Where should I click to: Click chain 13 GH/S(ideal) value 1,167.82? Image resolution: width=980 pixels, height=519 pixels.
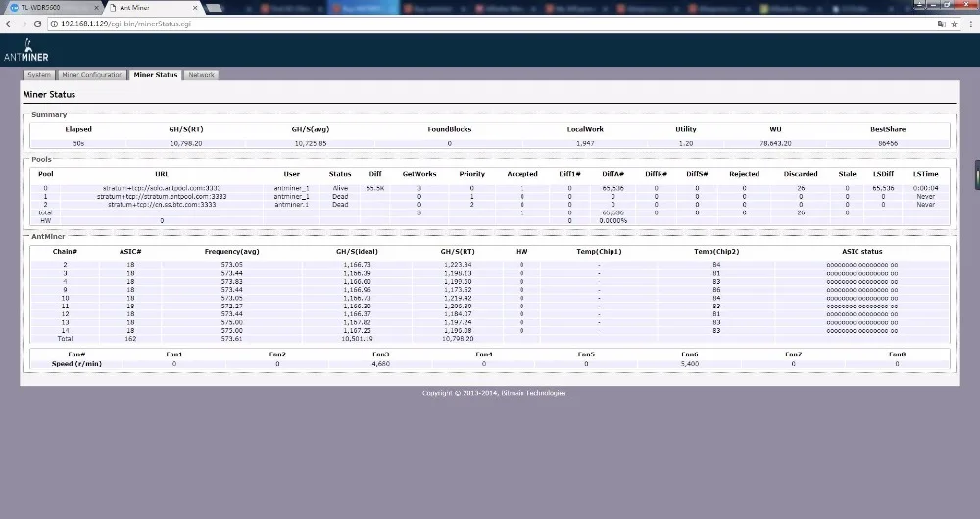357,322
